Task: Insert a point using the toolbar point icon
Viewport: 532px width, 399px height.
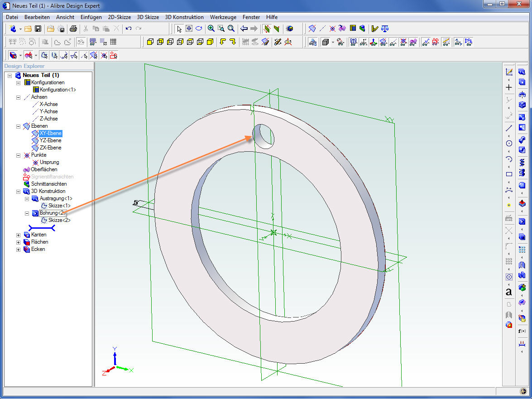Action: click(x=332, y=29)
